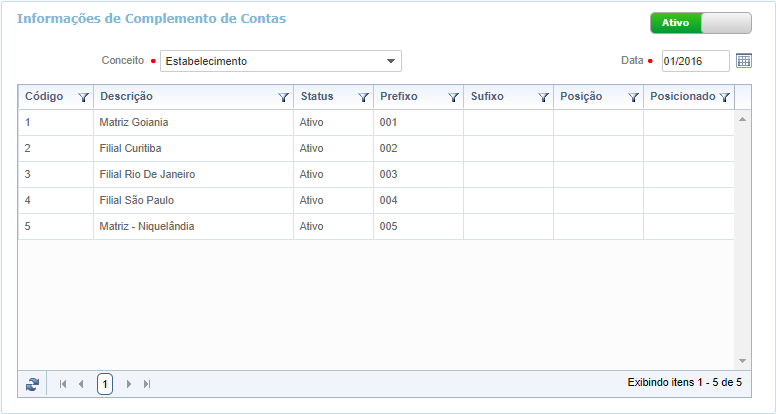Go to the previous page of results

[81, 384]
